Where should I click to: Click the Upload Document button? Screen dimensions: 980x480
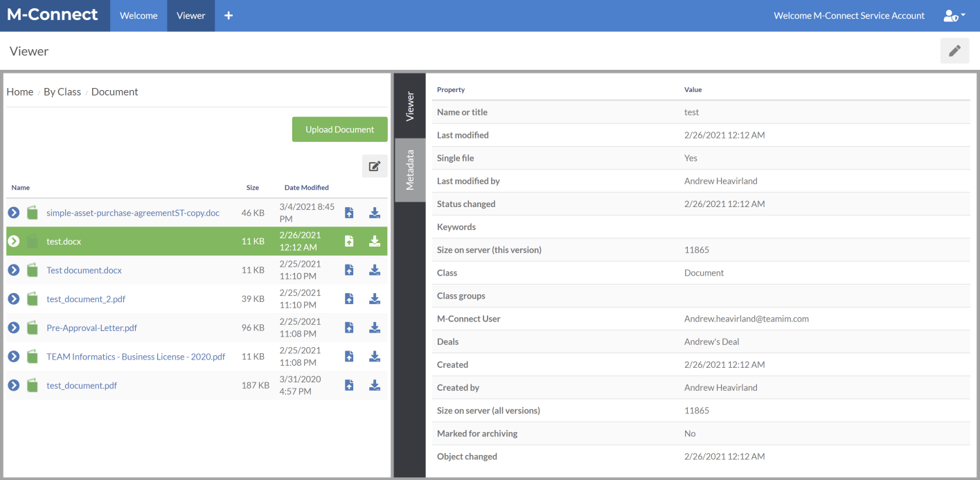(339, 130)
